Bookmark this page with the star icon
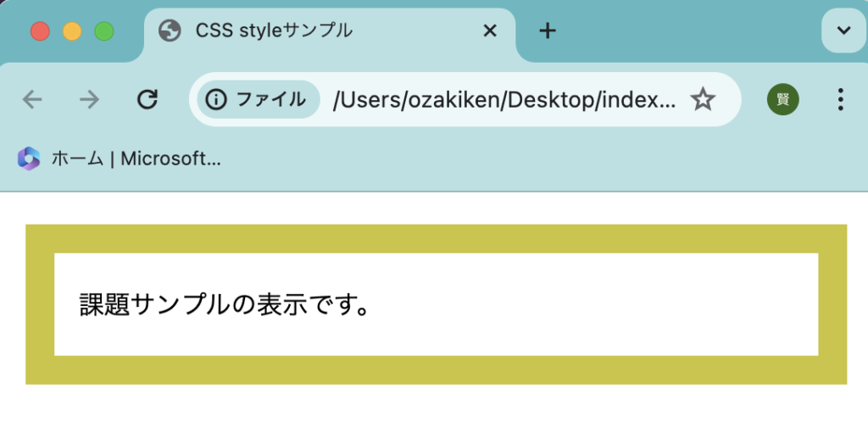This screenshot has width=868, height=423. point(702,99)
